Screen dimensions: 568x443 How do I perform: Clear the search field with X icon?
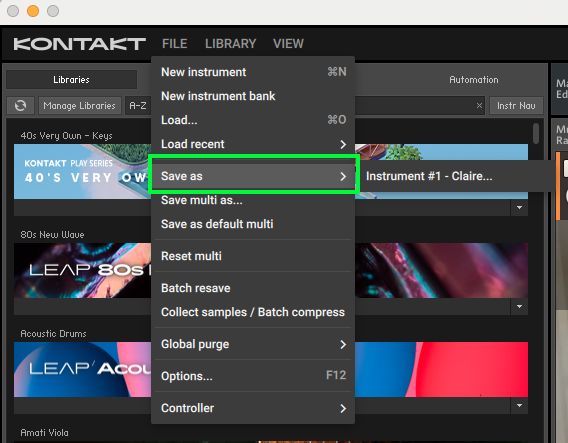479,105
